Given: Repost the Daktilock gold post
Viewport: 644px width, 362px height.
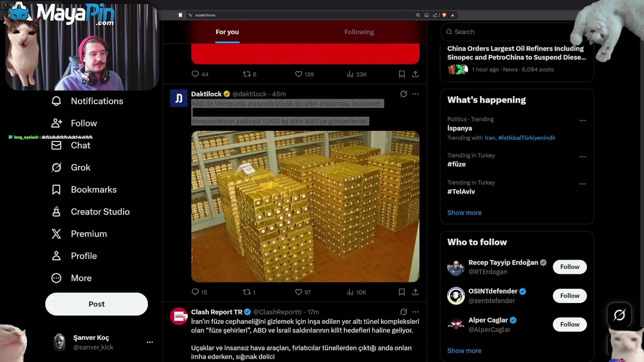Looking at the screenshot, I should 250,292.
